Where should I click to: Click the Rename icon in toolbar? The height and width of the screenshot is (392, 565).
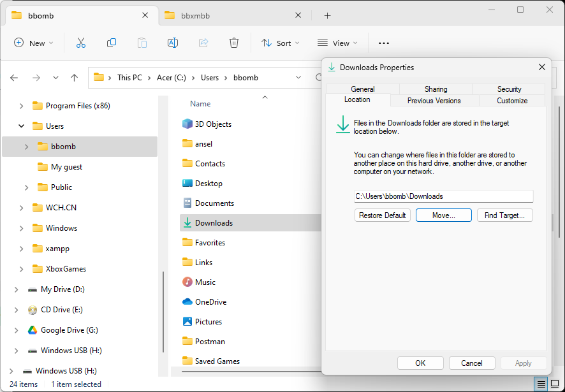pos(172,43)
